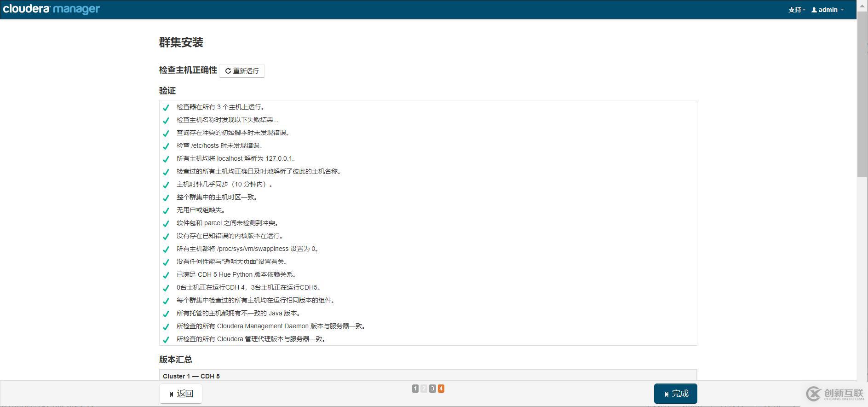Screen dimensions: 868x407
Task: Click the 完成 finish button
Action: coord(675,394)
